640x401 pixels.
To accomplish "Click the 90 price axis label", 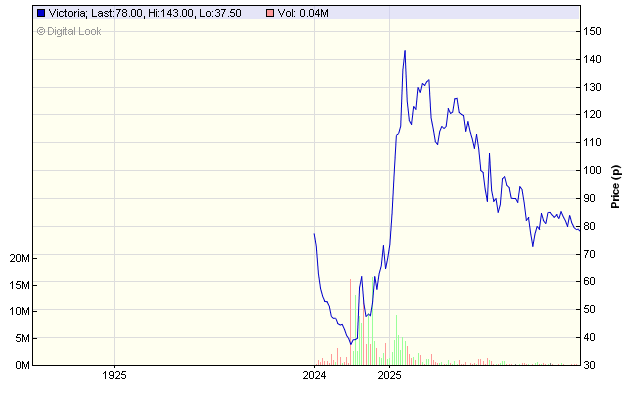I will click(x=589, y=198).
